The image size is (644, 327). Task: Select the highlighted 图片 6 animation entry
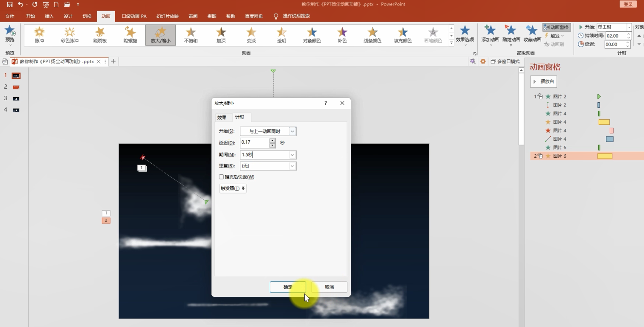click(x=587, y=156)
